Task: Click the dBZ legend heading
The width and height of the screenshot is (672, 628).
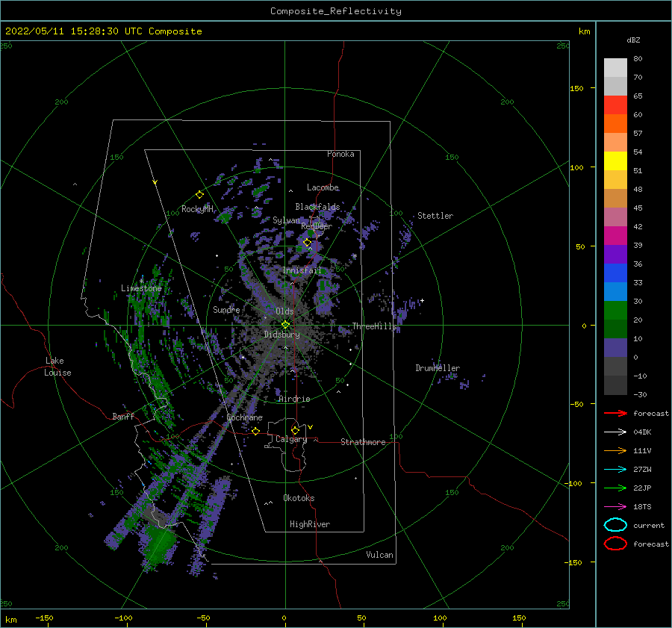Action: pyautogui.click(x=633, y=40)
